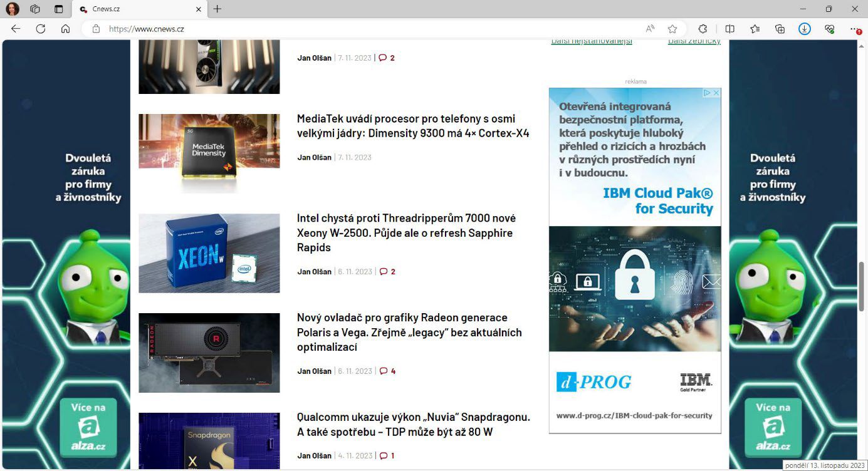Open the Snapdragon X thumbnail
The width and height of the screenshot is (868, 471).
(209, 441)
